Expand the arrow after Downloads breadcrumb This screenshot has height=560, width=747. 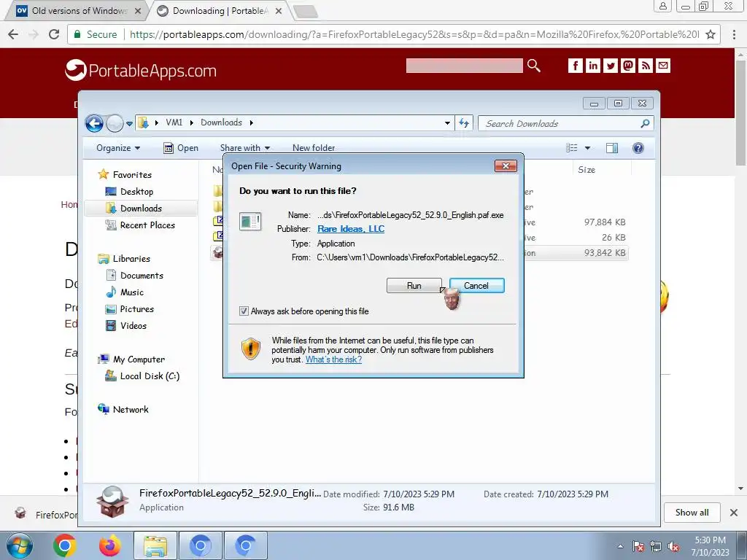[x=251, y=122]
